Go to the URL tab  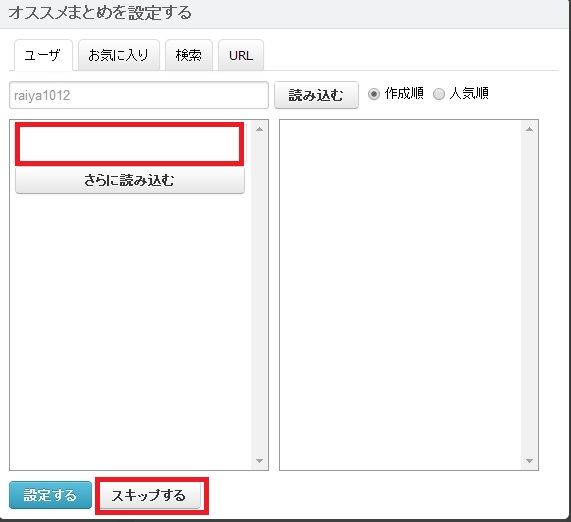coord(241,55)
